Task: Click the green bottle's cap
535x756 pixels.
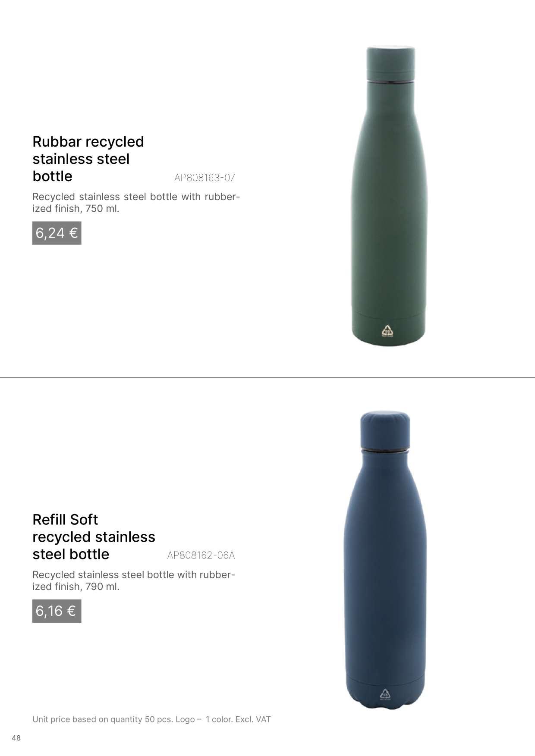Action: [390, 63]
